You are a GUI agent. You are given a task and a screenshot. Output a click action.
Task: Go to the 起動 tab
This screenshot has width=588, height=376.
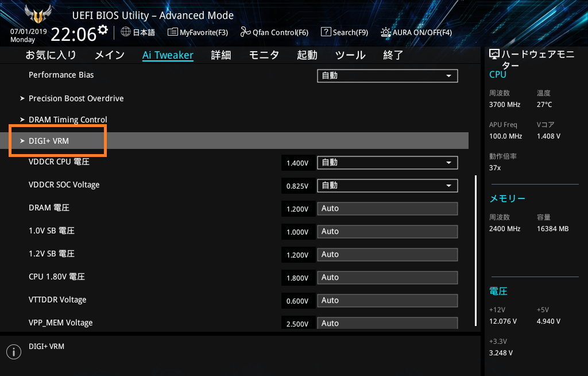[307, 55]
